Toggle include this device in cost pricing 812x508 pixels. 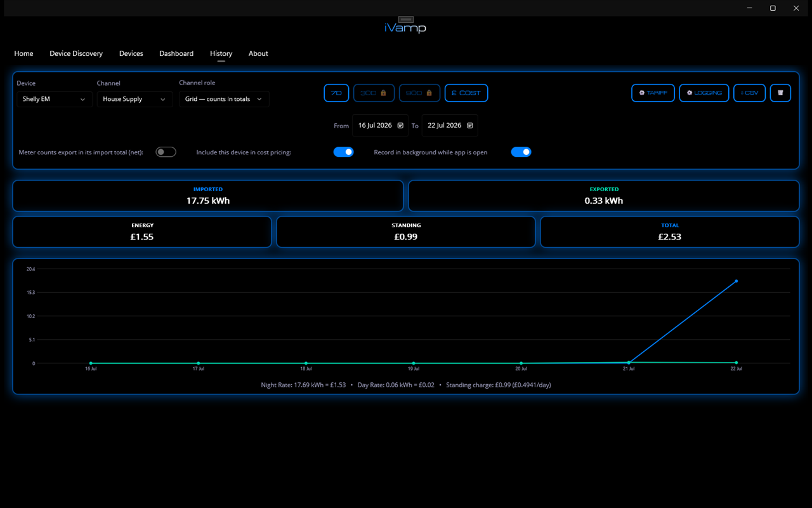point(343,152)
